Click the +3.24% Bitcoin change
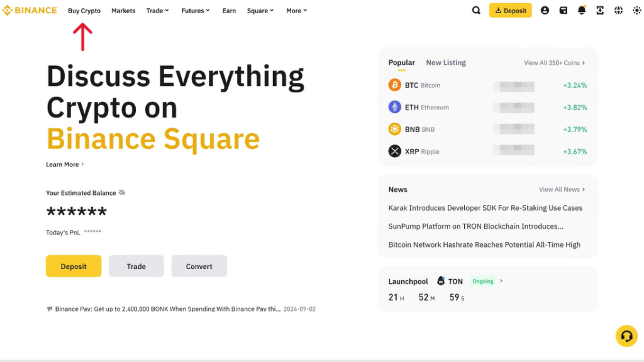 click(575, 85)
